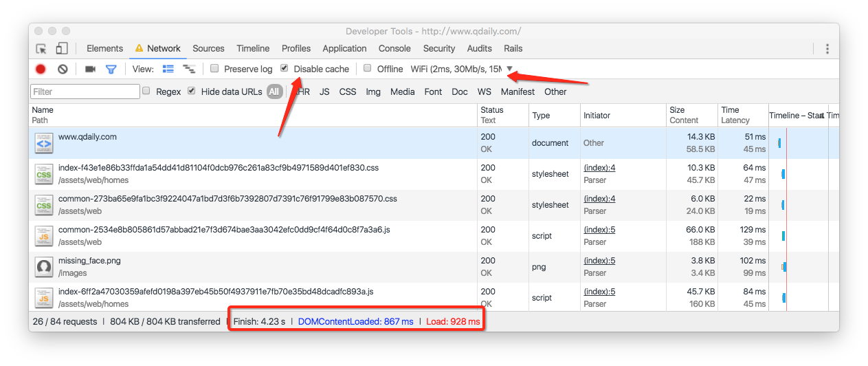Image resolution: width=868 pixels, height=366 pixels.
Task: Open (index):5 initiator link for common-2534e8b8 JS
Action: pyautogui.click(x=599, y=230)
